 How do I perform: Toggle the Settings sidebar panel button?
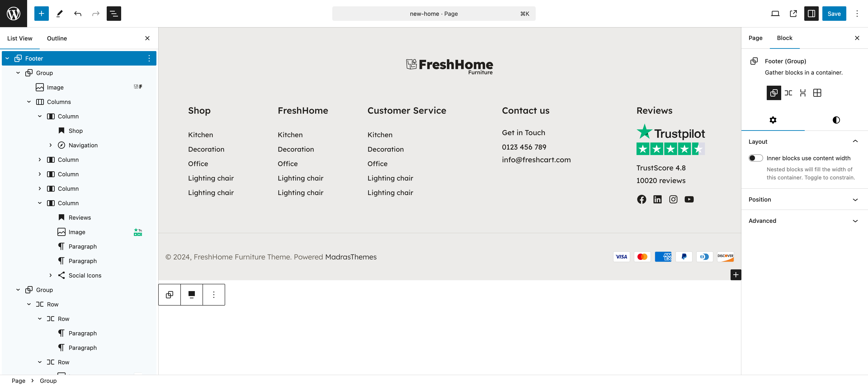point(811,14)
